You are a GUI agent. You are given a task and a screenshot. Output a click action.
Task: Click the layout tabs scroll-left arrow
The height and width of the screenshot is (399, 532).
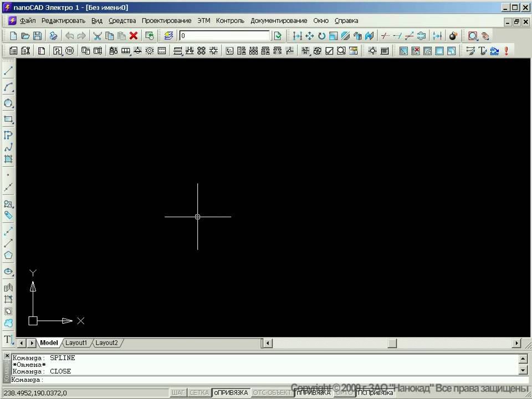click(x=22, y=343)
